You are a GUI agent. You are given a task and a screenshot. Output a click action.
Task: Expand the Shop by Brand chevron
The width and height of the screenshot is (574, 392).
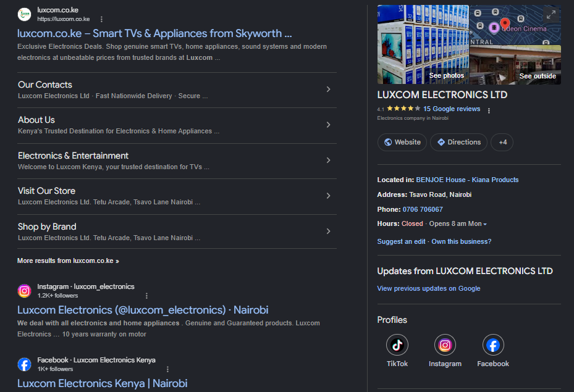(328, 231)
